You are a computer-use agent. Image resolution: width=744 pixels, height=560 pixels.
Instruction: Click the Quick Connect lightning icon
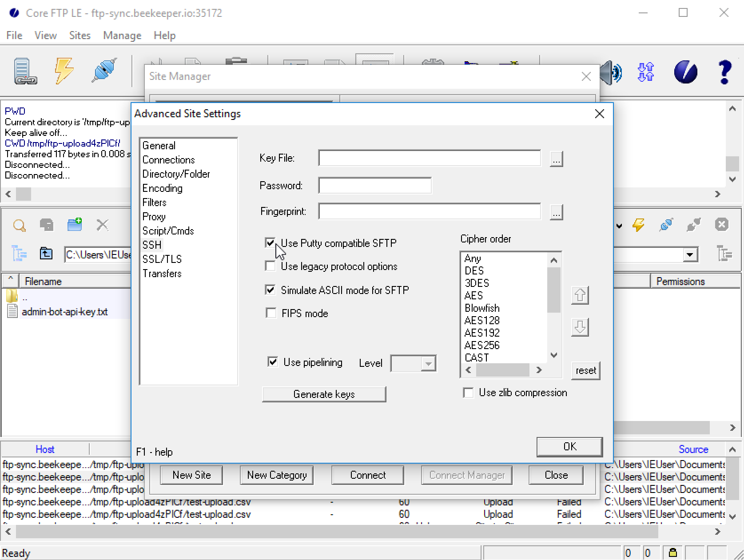64,71
